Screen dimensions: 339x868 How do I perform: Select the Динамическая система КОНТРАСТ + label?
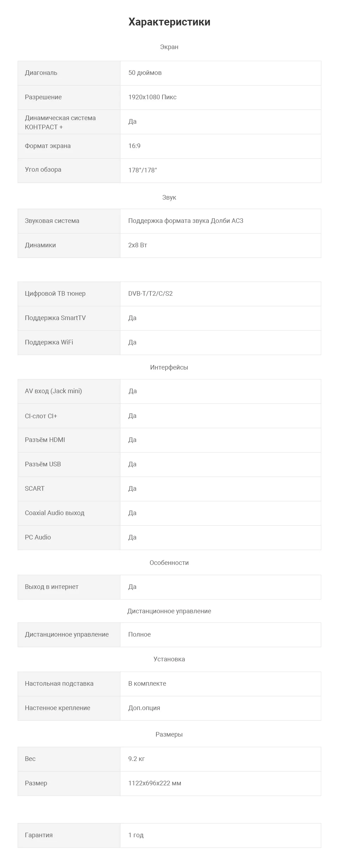click(x=60, y=122)
